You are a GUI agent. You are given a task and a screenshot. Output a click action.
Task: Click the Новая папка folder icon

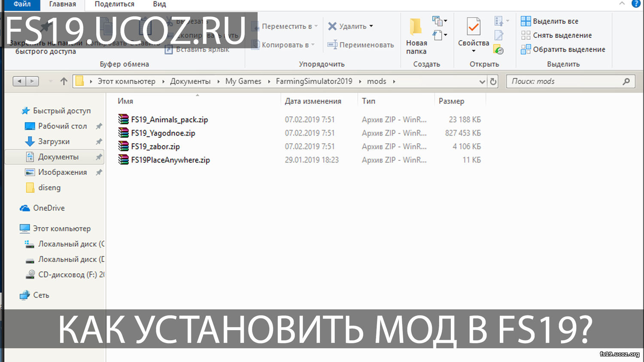[416, 27]
